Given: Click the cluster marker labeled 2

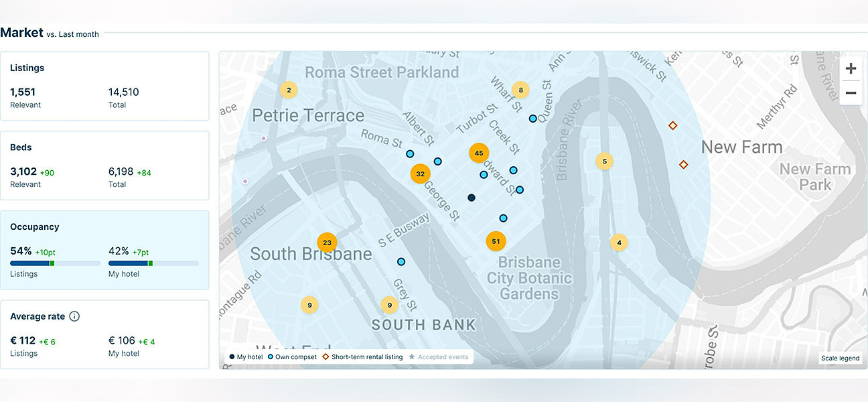Looking at the screenshot, I should (x=289, y=90).
